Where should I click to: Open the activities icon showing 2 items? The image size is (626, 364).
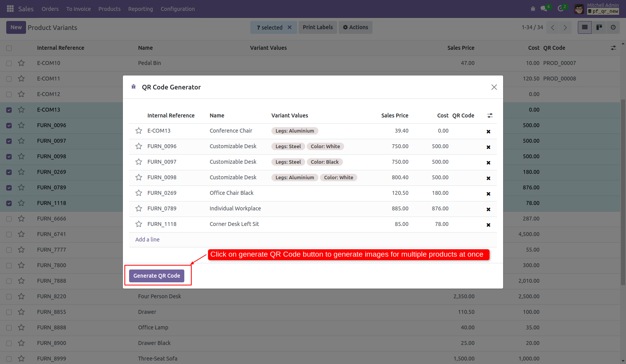tap(560, 9)
